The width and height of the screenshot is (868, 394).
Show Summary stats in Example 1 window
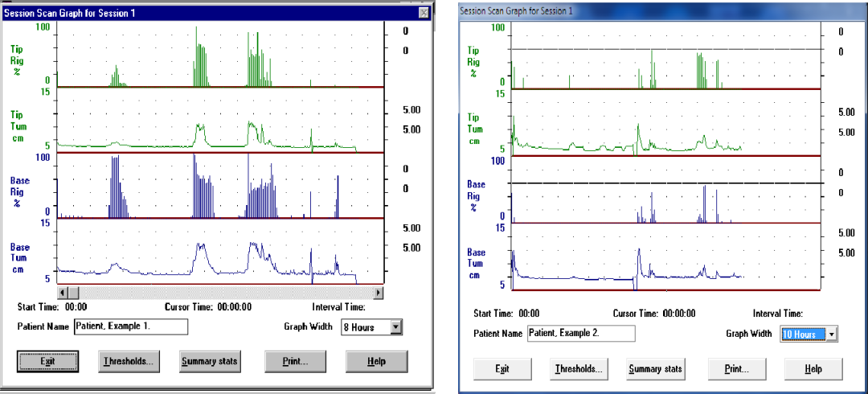[x=210, y=361]
